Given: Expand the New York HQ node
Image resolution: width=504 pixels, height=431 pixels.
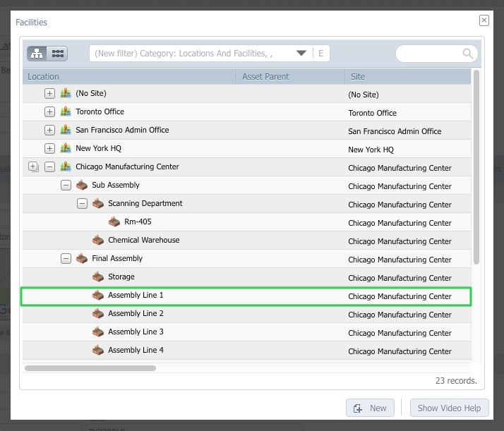Looking at the screenshot, I should (x=49, y=148).
